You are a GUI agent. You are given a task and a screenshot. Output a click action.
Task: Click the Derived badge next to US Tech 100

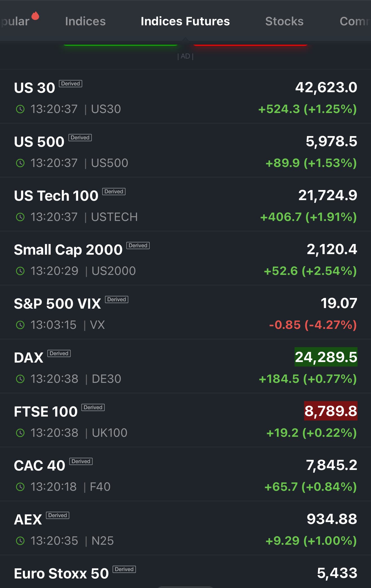114,191
